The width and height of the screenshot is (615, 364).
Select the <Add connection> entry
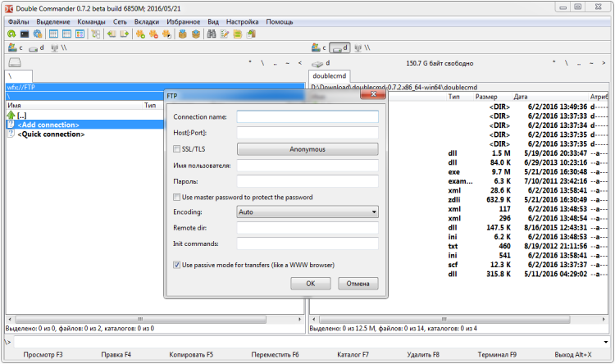[x=84, y=125]
